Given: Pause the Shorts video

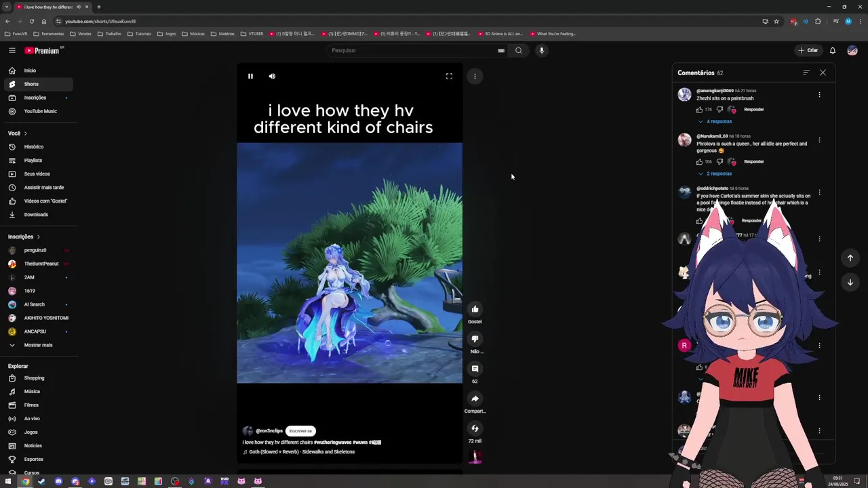Looking at the screenshot, I should point(250,76).
